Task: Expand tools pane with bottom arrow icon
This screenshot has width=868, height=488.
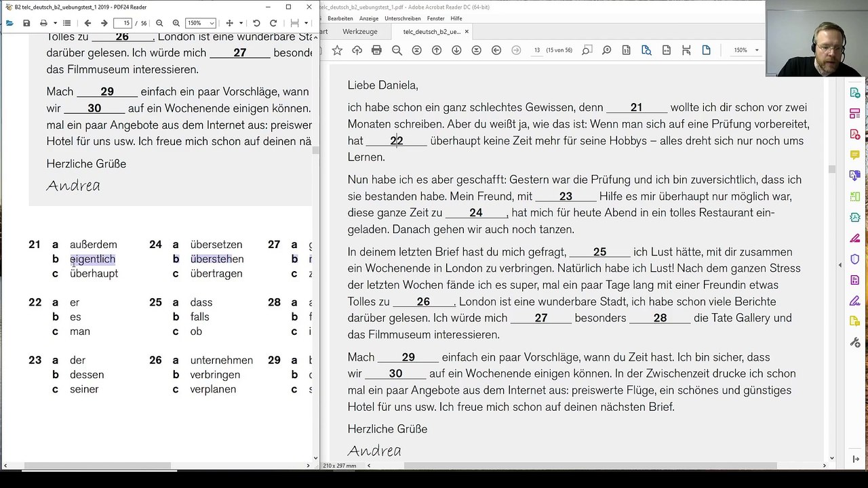Action: [x=854, y=459]
